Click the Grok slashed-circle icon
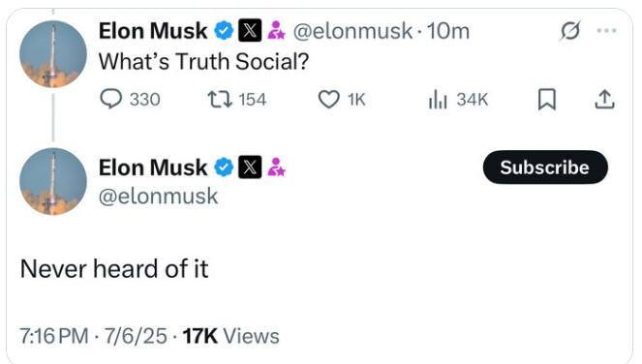The width and height of the screenshot is (642, 364). pos(570,31)
